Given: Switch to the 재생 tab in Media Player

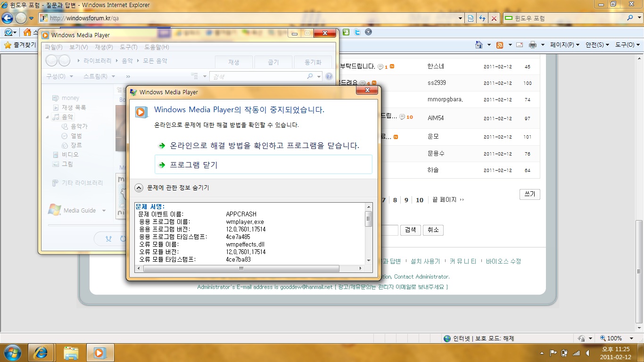Looking at the screenshot, I should pyautogui.click(x=234, y=62).
